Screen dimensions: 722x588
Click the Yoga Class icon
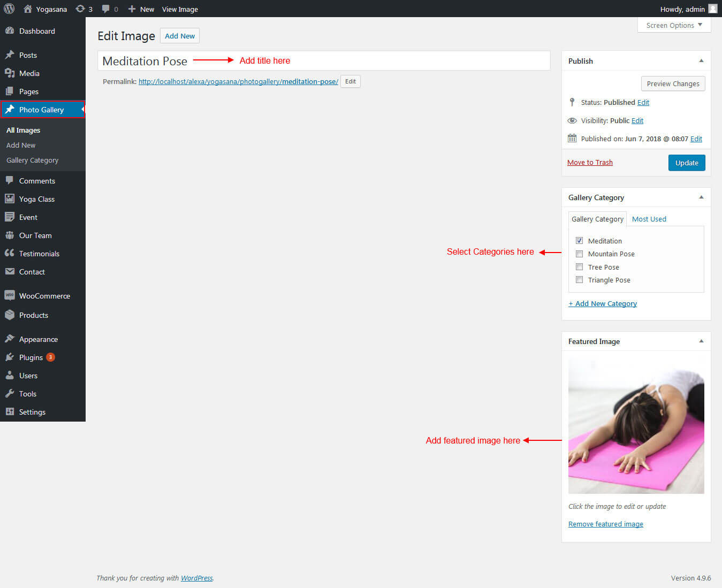coord(10,199)
